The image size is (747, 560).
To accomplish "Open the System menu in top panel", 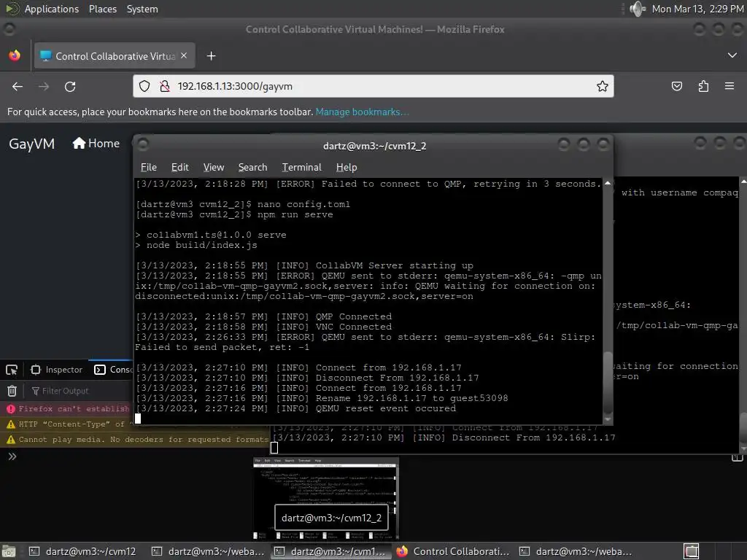I will (x=142, y=9).
